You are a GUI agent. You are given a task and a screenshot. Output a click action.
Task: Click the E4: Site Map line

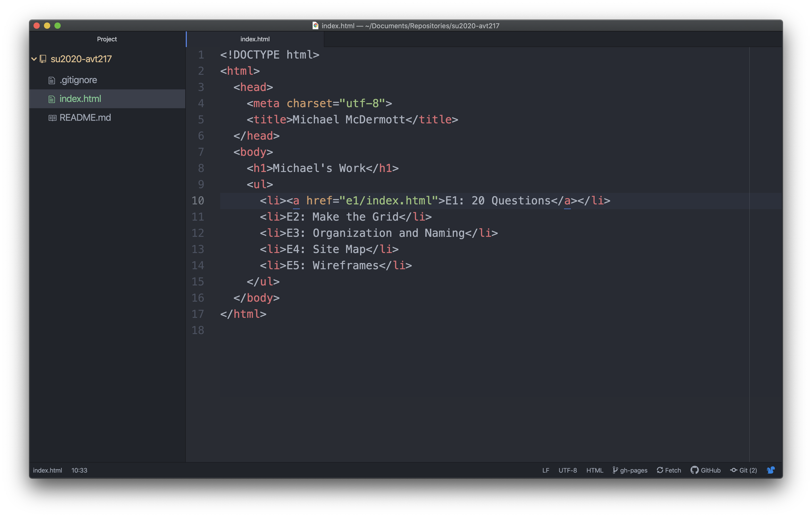[x=329, y=249]
